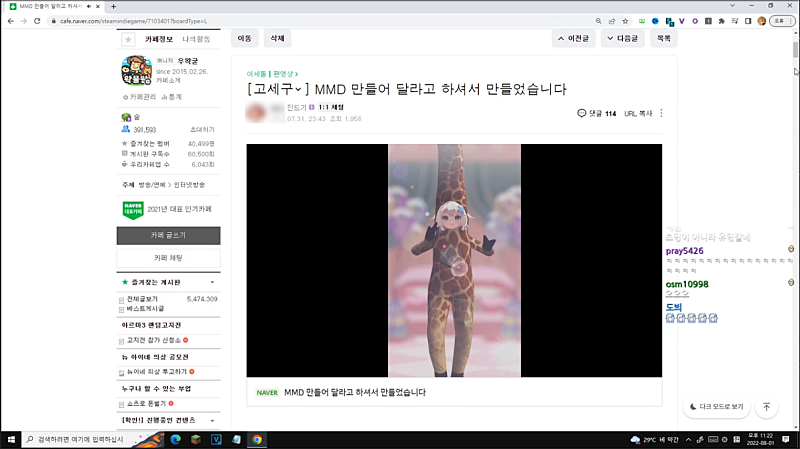Image resolution: width=800 pixels, height=449 pixels.
Task: Click the 초대하기 invite link
Action: (x=202, y=130)
